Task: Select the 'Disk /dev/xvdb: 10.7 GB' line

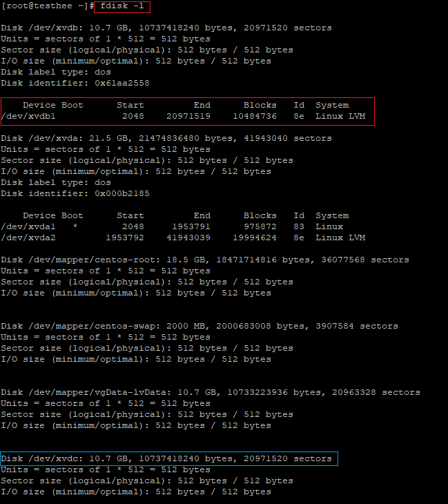Action: 166,28
